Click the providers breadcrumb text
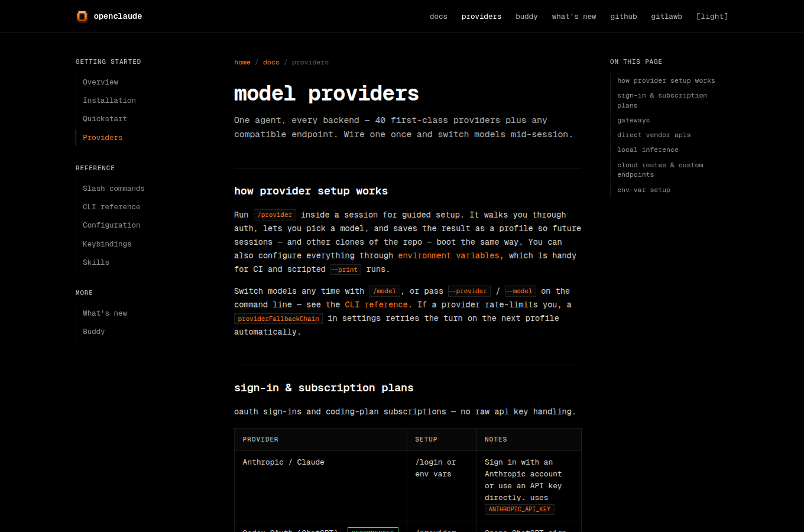 [x=310, y=62]
